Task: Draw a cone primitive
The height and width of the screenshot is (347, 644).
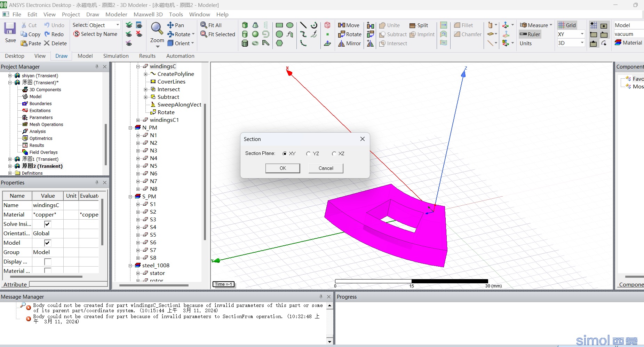Action: coord(255,25)
